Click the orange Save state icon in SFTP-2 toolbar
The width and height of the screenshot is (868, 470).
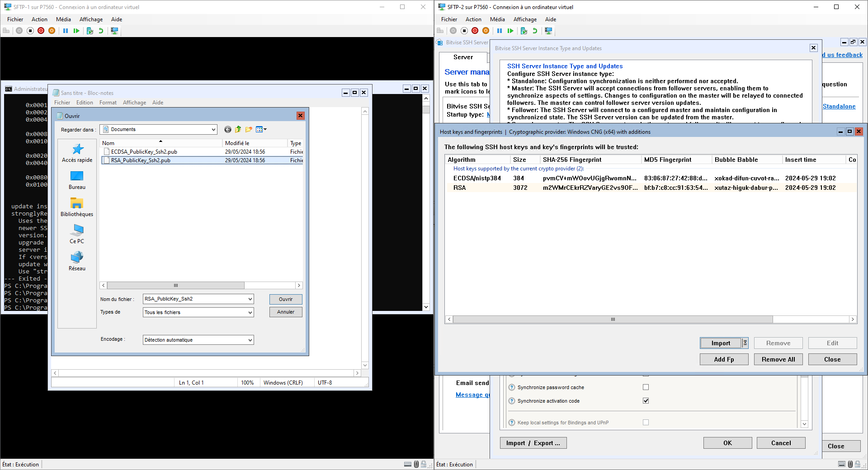486,31
